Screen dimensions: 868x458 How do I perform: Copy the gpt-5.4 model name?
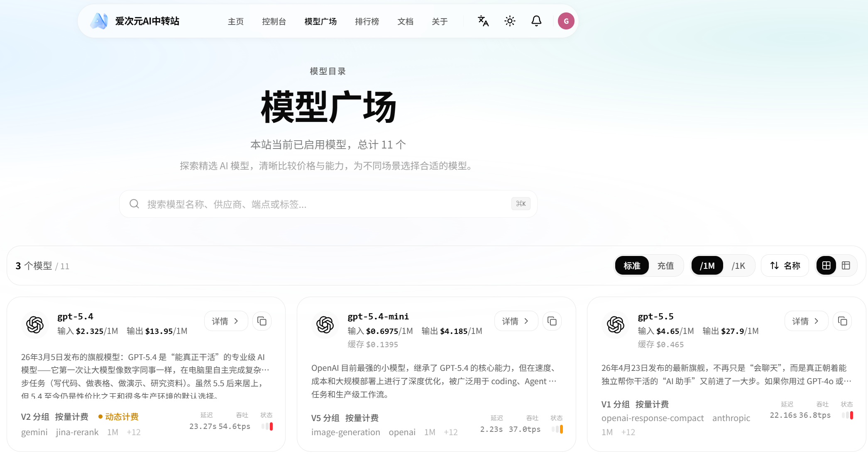coord(262,321)
